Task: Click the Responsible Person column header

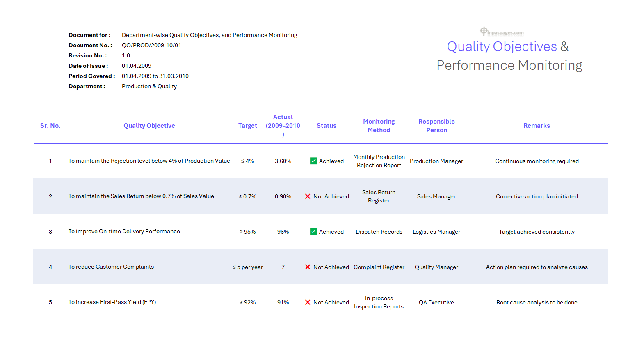Action: click(x=436, y=126)
